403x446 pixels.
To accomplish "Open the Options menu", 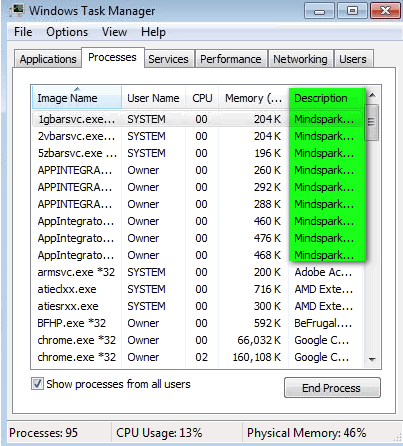I will tap(67, 32).
